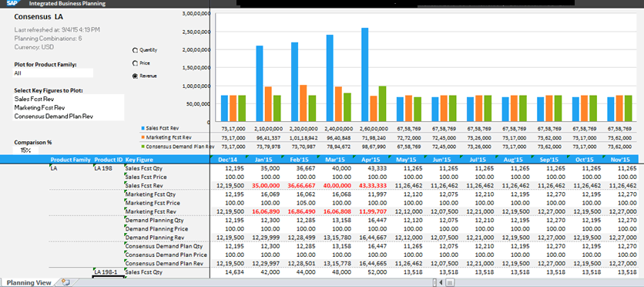Image resolution: width=644 pixels, height=287 pixels.
Task: Click the Dec'14 column header
Action: (x=227, y=160)
